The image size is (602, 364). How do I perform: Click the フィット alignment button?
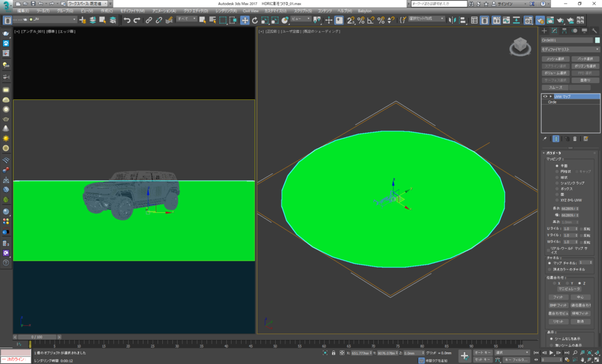[558, 297]
